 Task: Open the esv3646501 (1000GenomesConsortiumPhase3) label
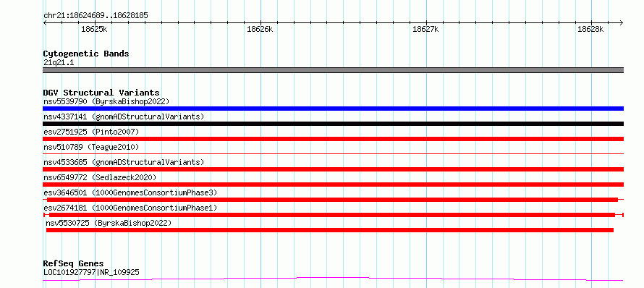(x=130, y=192)
